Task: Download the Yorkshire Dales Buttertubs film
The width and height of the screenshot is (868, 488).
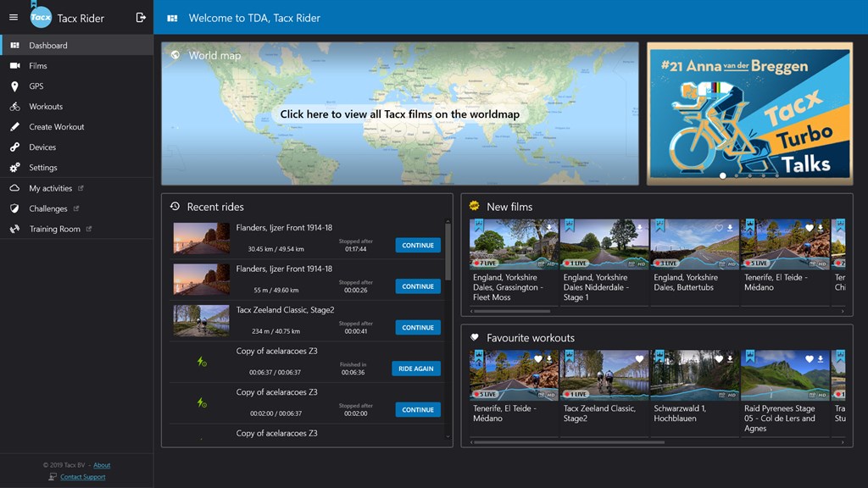Action: click(x=730, y=227)
